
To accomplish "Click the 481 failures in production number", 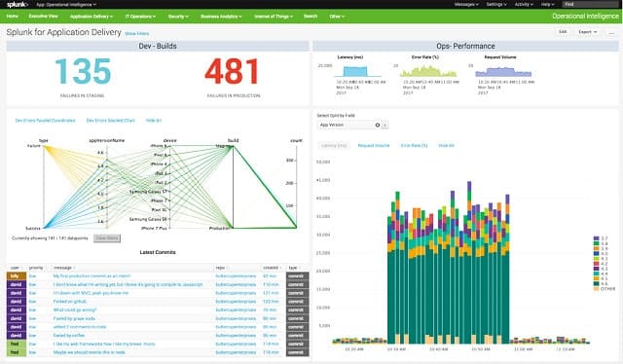I will click(232, 72).
